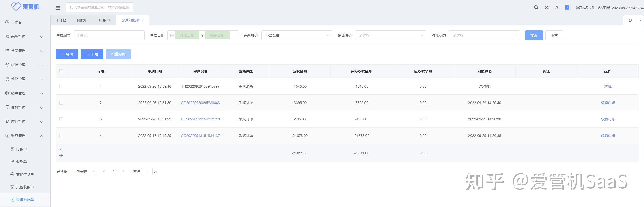
Task: Click the 维修管理 tools icon
Action: click(x=7, y=79)
